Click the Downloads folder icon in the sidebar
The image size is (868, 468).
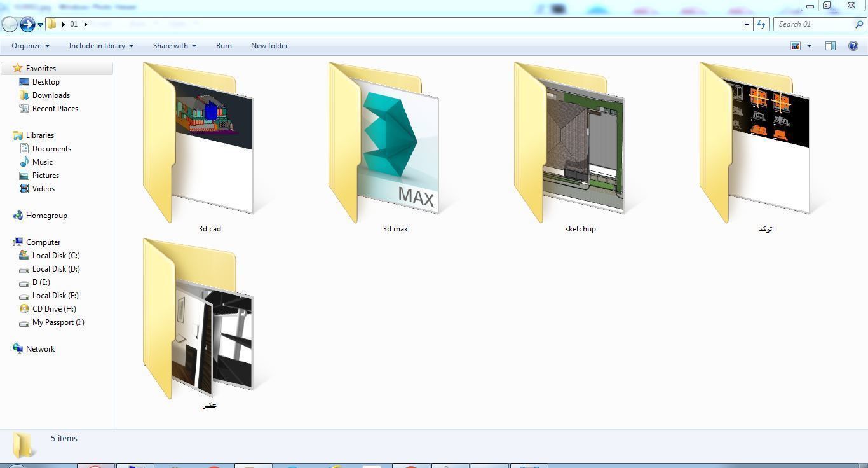tap(24, 95)
